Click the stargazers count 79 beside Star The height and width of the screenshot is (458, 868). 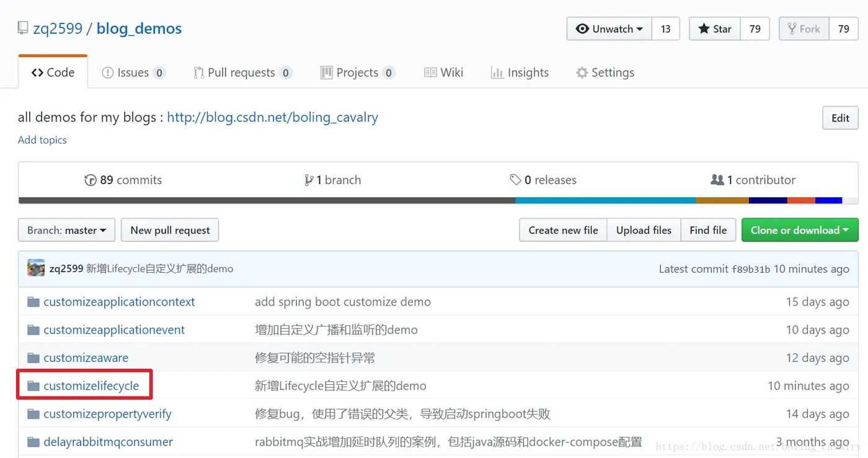755,29
